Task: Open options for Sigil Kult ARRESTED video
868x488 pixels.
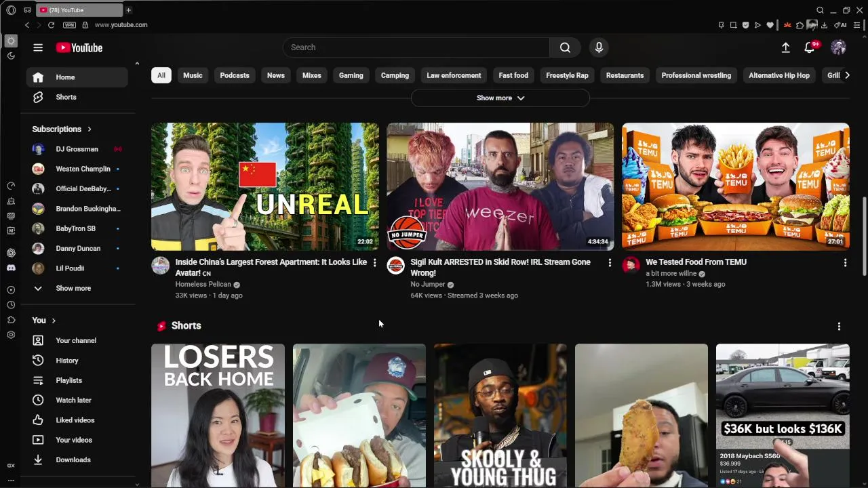Action: [610, 262]
